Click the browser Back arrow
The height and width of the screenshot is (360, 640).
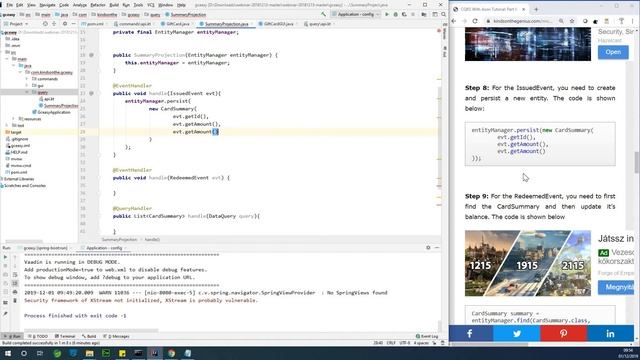(454, 21)
